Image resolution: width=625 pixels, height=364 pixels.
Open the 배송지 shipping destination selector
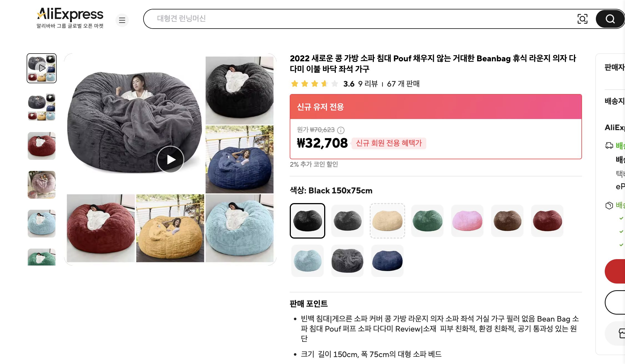(614, 101)
